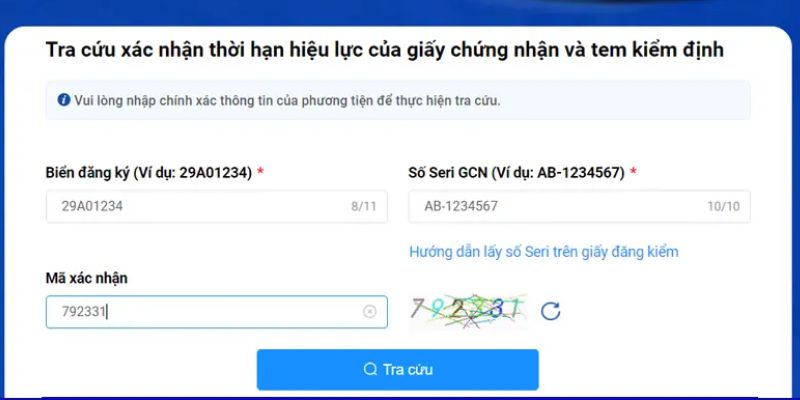The image size is (800, 400).
Task: Click the Biển đăng ký field label
Action: (x=149, y=173)
